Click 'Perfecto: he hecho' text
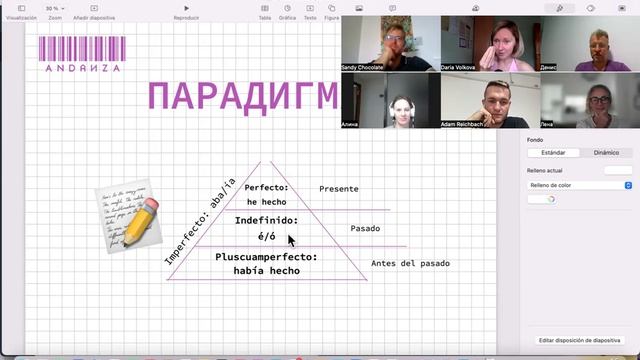Screen dimensions: 640x360 point(267,195)
